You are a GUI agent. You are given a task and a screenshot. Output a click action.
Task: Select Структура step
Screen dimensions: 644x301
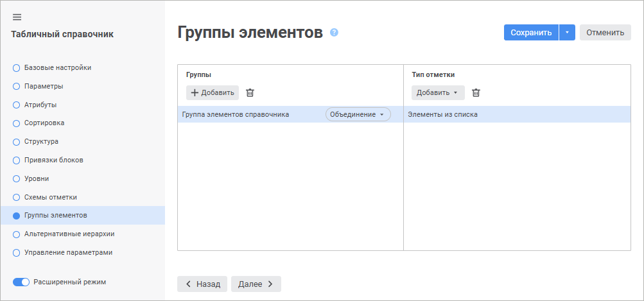click(x=83, y=142)
